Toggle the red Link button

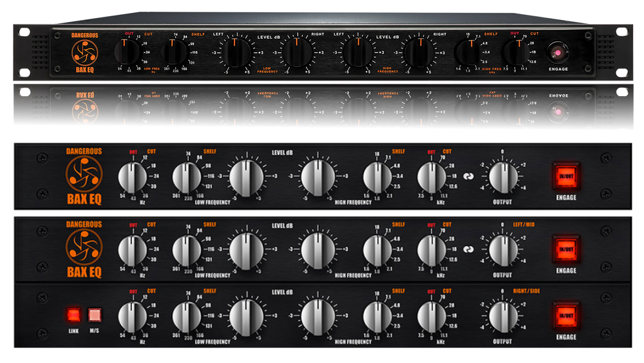pos(74,315)
